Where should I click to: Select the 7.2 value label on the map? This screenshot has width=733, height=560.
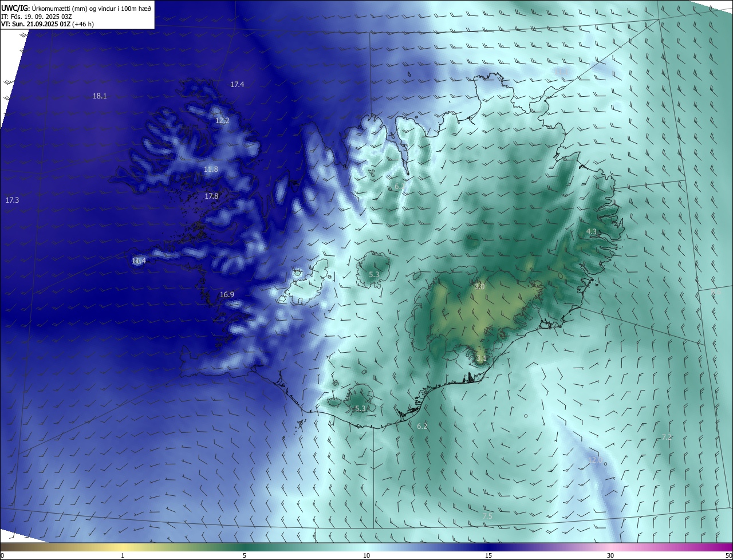pos(667,437)
